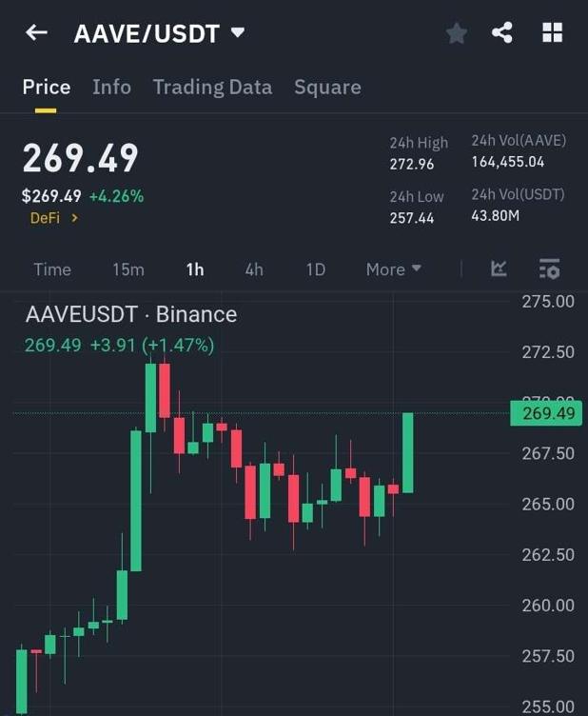Open the Square tab
The height and width of the screenshot is (716, 588).
[327, 87]
